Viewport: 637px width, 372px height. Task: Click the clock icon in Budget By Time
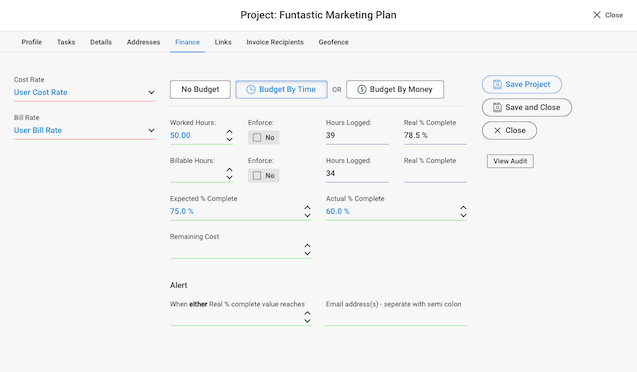point(251,89)
